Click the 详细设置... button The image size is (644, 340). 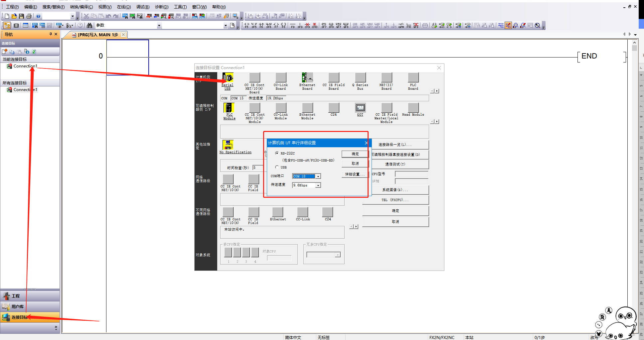click(x=355, y=174)
